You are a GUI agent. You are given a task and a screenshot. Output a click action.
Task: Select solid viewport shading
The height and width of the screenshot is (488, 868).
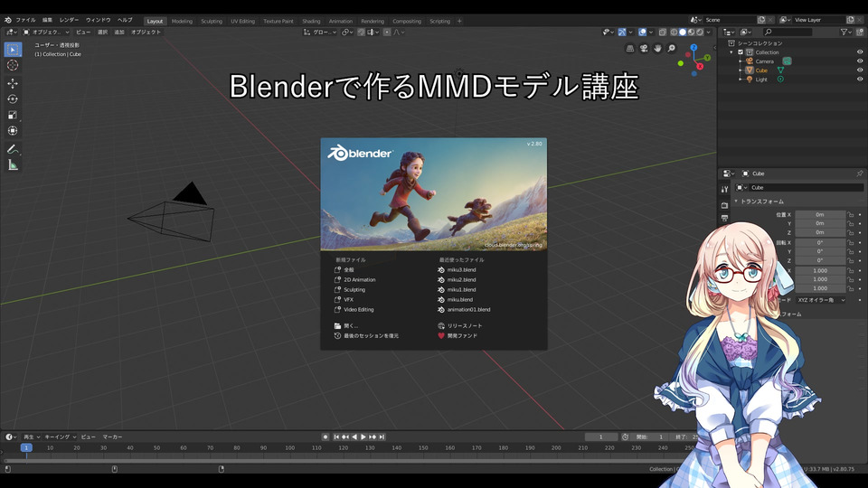tap(683, 33)
